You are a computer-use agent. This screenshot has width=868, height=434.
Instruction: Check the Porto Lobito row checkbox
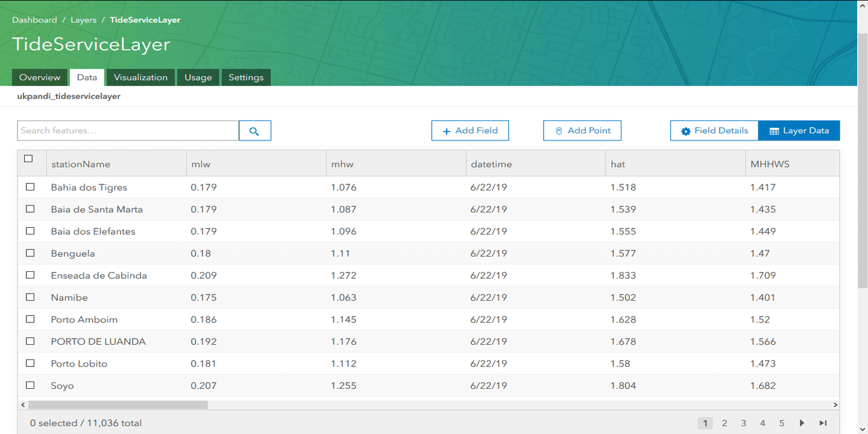tap(30, 363)
